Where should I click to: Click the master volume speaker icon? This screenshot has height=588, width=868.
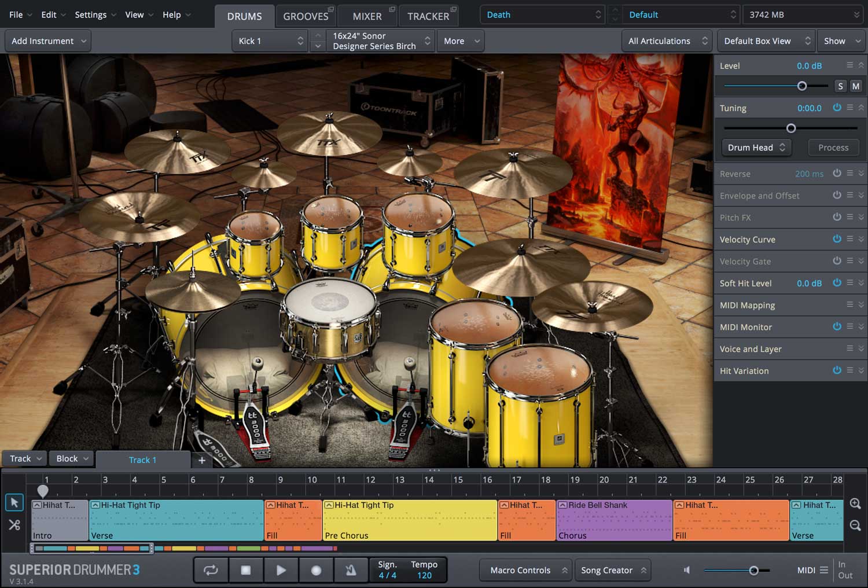[686, 570]
